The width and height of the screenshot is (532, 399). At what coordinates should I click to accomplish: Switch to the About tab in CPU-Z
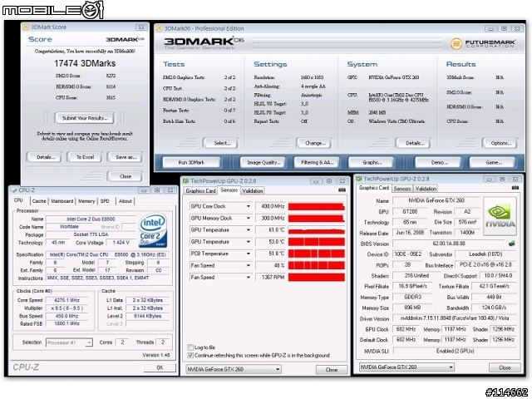coord(125,201)
